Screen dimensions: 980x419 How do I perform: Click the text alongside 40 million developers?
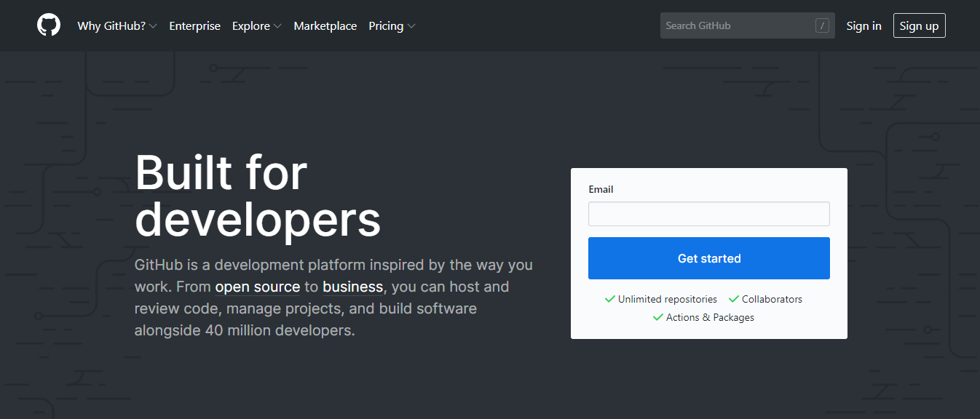pos(244,330)
